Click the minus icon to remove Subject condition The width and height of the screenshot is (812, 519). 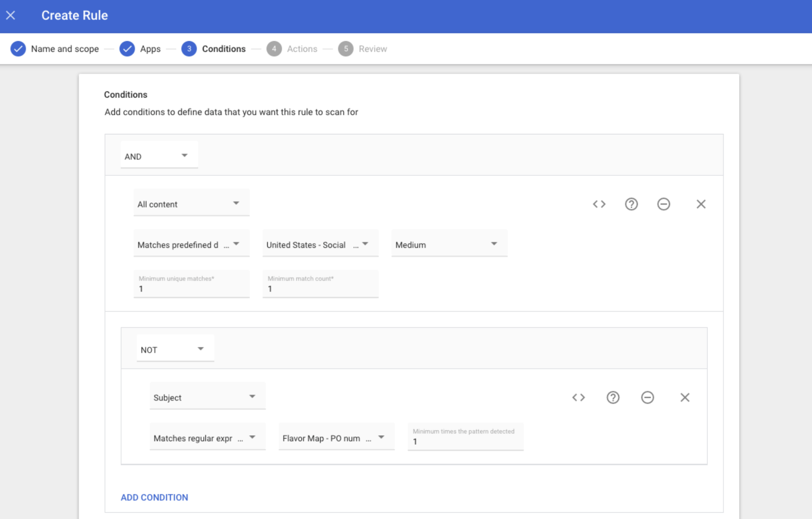tap(647, 397)
